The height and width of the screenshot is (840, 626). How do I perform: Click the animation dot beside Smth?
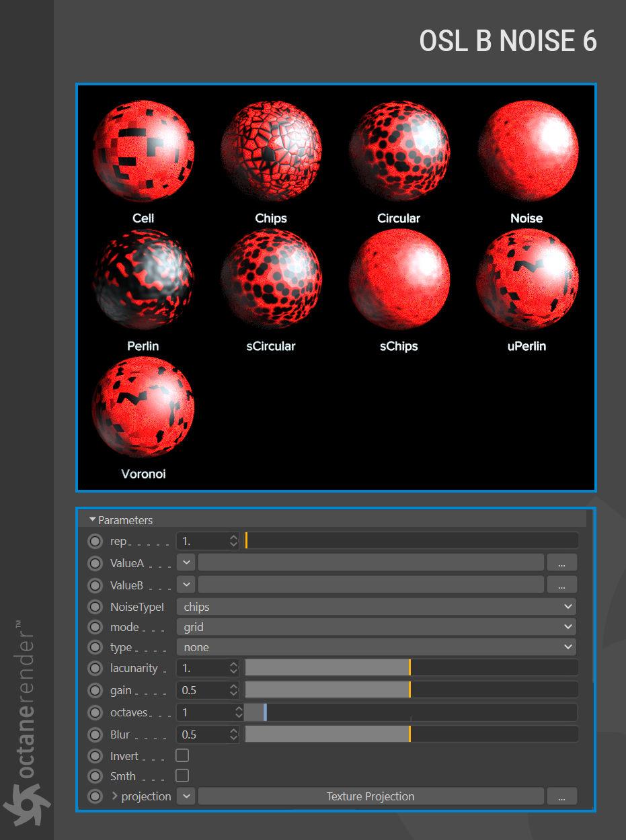pyautogui.click(x=95, y=776)
